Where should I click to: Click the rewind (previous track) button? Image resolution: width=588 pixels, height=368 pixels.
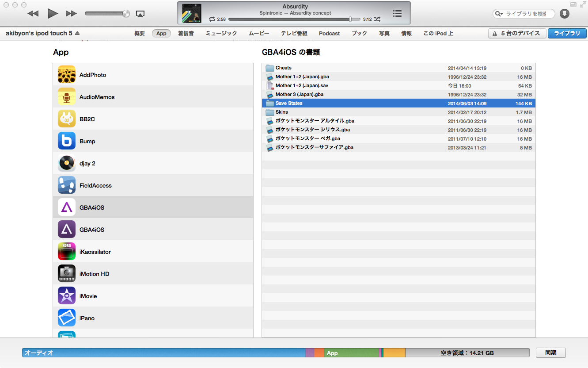33,14
